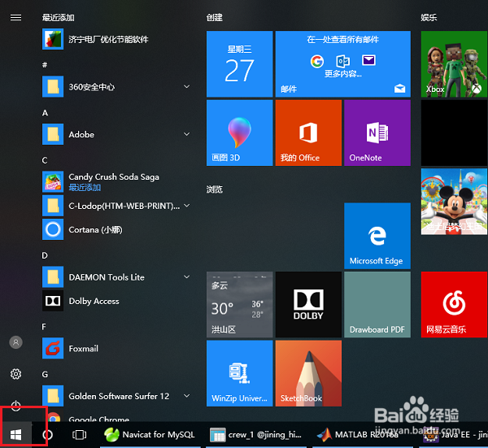
Task: Click the Power icon
Action: click(16, 406)
